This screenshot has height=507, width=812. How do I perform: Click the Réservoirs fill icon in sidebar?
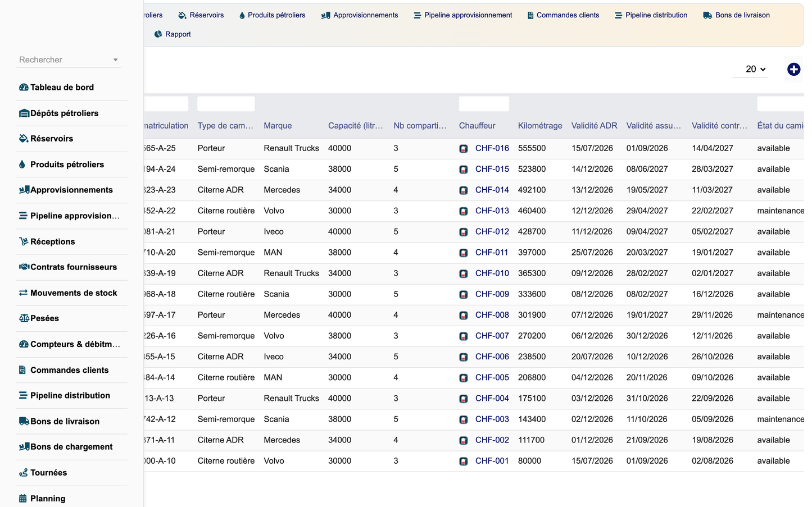click(24, 138)
